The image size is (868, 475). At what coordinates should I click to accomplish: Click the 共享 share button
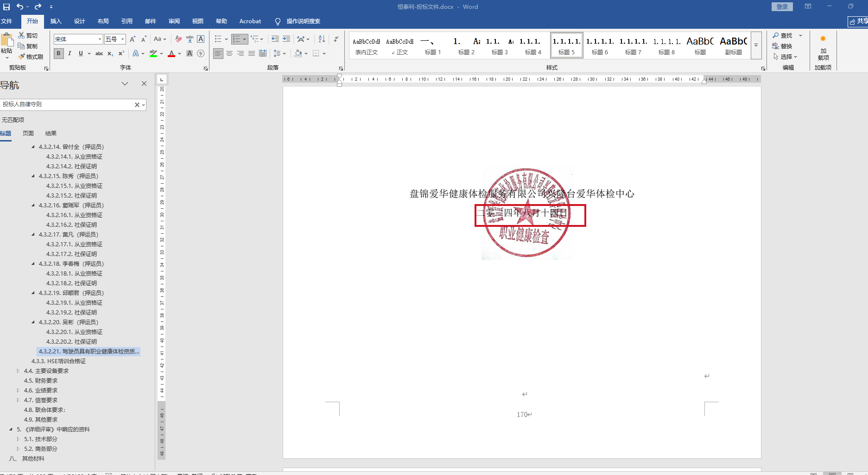[x=858, y=21]
